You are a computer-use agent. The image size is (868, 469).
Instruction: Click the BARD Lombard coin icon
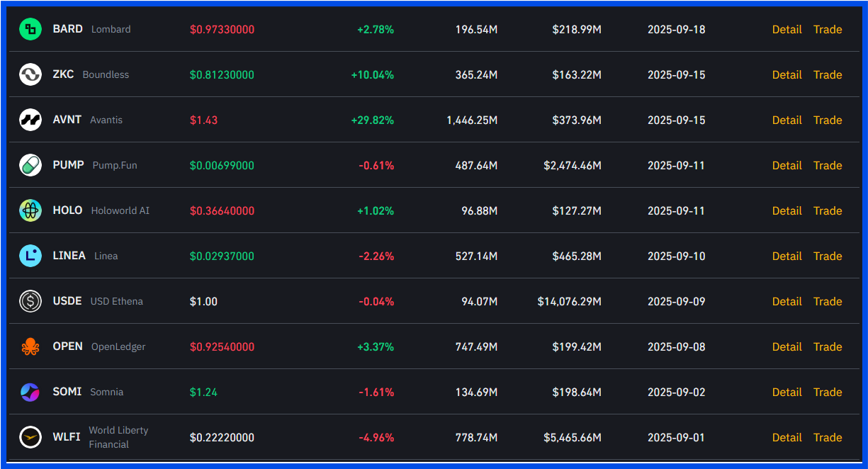[x=30, y=29]
